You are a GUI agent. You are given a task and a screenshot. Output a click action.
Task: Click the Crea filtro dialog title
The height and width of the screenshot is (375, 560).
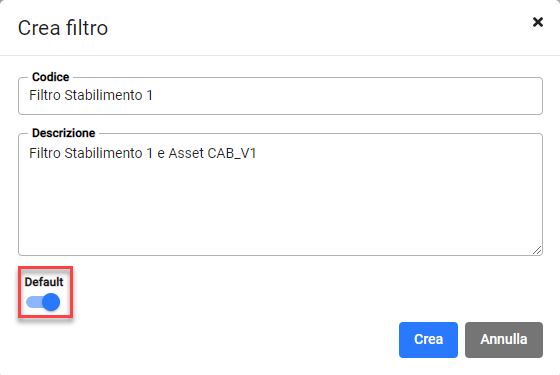pyautogui.click(x=63, y=28)
